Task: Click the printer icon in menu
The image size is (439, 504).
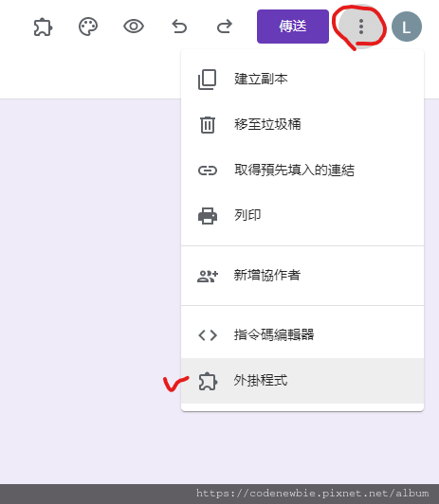Action: pyautogui.click(x=208, y=216)
